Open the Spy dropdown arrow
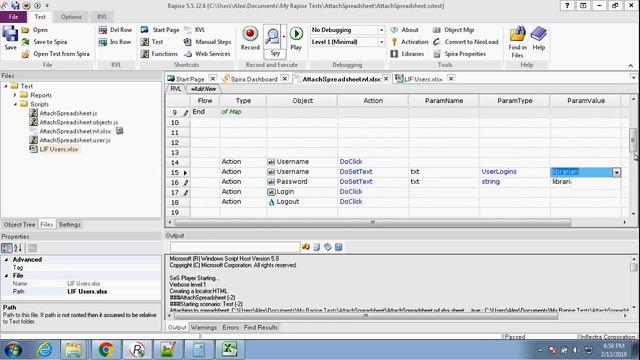640x360 pixels. click(284, 37)
